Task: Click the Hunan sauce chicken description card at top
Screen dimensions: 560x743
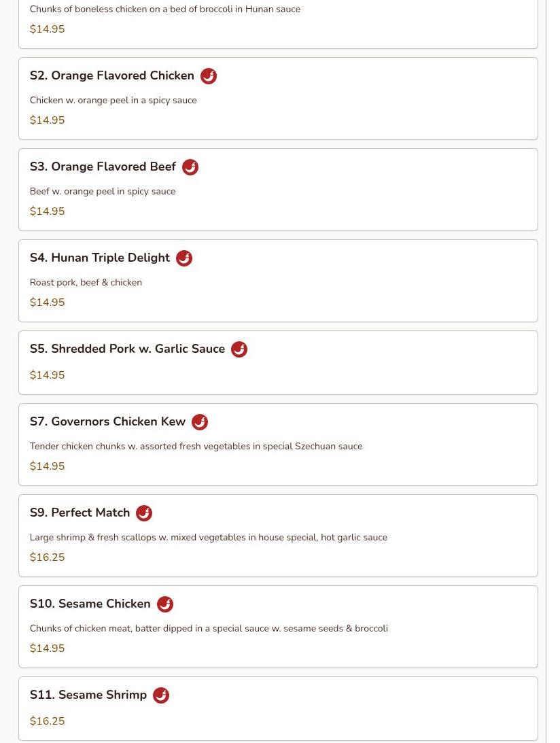Action: pos(278,24)
